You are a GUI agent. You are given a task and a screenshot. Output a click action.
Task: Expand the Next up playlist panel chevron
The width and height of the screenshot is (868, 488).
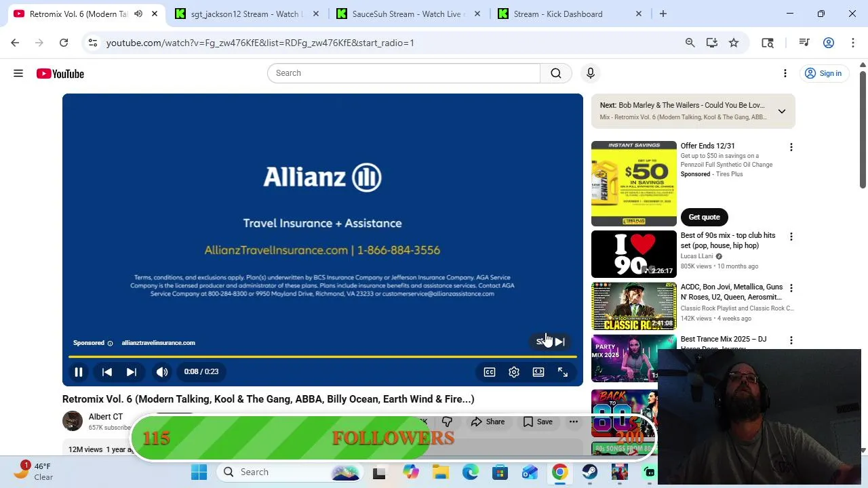pos(782,111)
